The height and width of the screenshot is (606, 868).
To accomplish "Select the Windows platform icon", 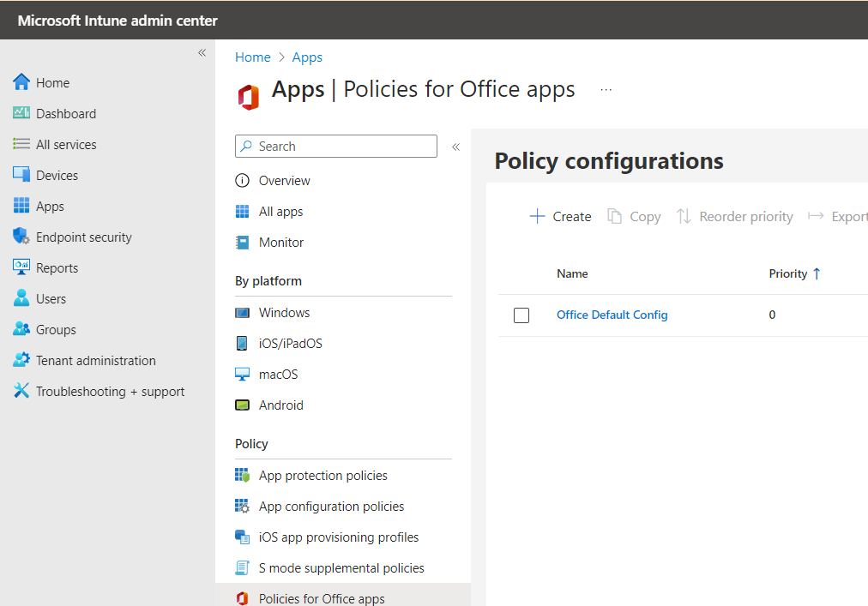I will pyautogui.click(x=243, y=313).
